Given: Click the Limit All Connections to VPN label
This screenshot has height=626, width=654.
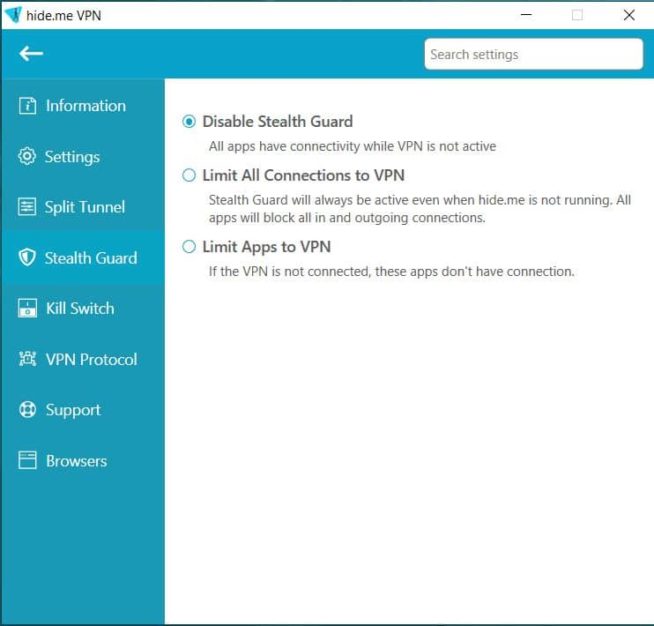Looking at the screenshot, I should click(x=303, y=176).
